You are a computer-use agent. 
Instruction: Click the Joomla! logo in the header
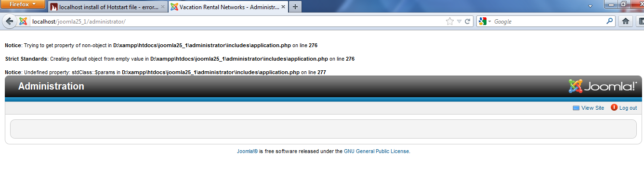click(603, 86)
